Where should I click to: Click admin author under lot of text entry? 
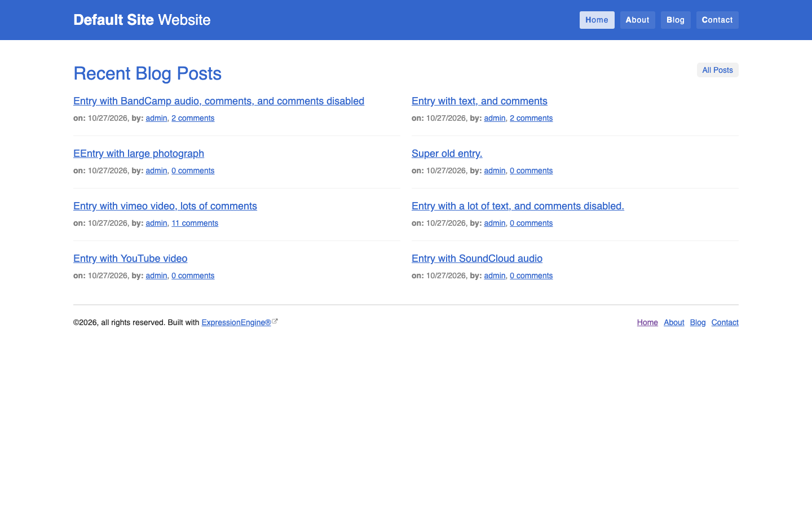tap(495, 223)
